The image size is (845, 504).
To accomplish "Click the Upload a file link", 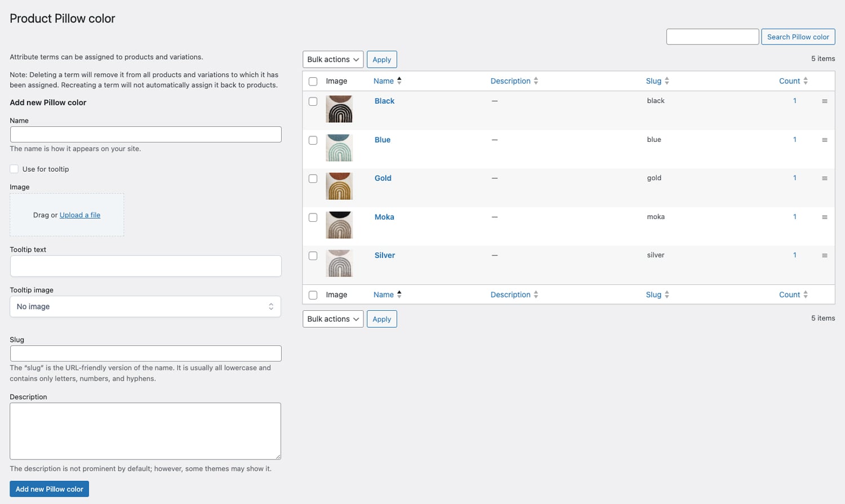I will click(80, 215).
